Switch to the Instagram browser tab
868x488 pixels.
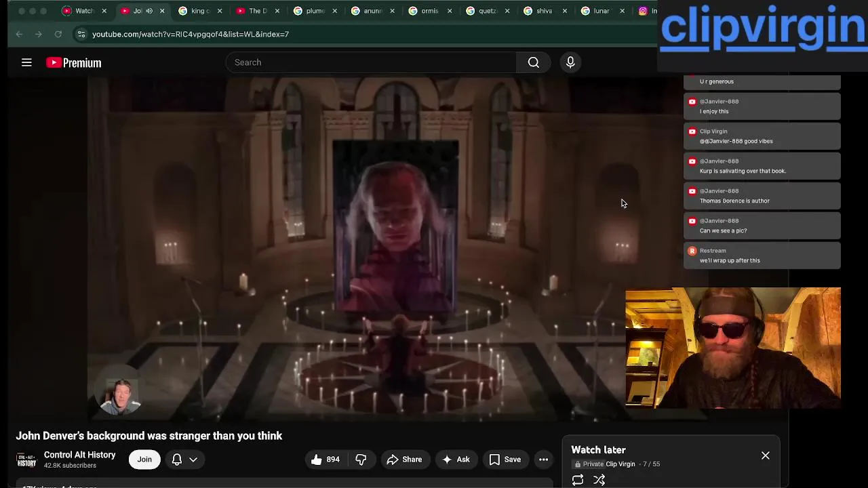click(648, 11)
